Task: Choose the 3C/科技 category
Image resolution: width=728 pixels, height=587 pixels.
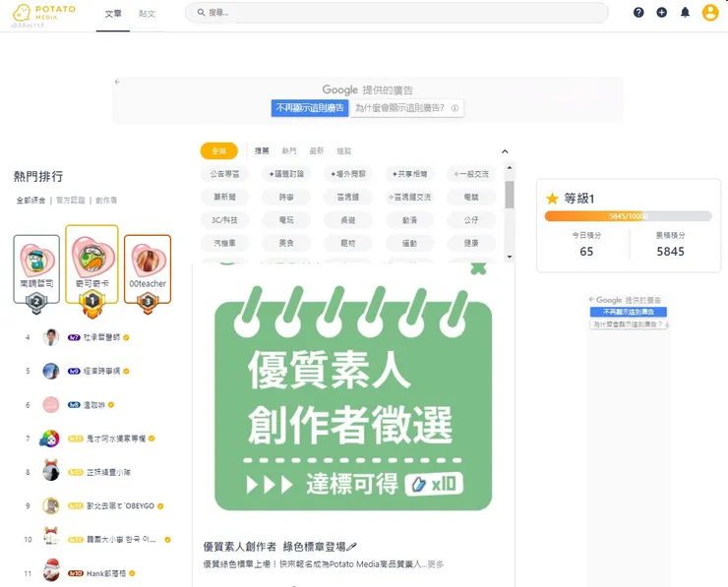Action: (224, 220)
